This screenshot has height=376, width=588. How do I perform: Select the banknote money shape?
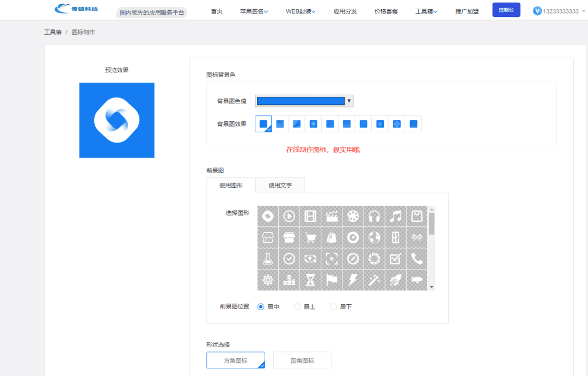(x=310, y=258)
